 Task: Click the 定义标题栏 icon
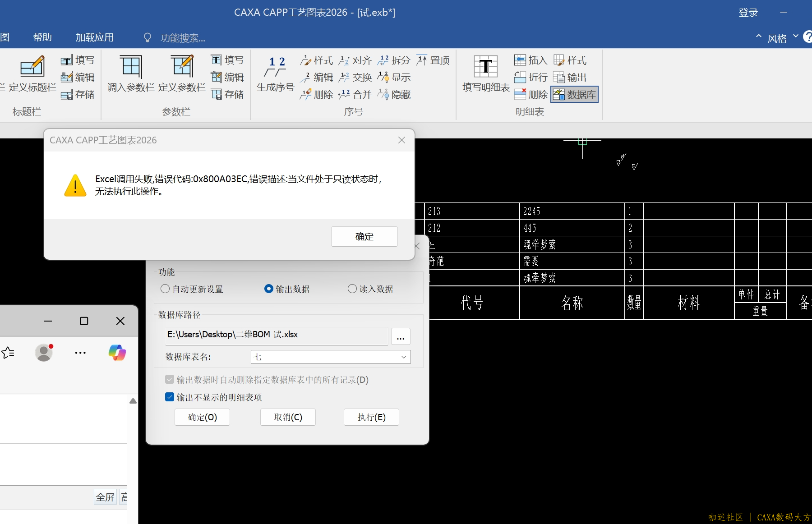(x=32, y=68)
